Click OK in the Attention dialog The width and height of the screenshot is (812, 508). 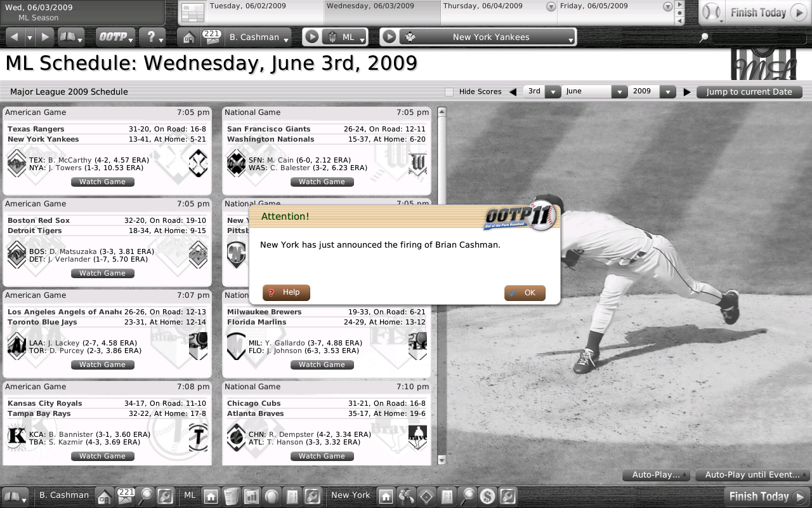pos(525,293)
